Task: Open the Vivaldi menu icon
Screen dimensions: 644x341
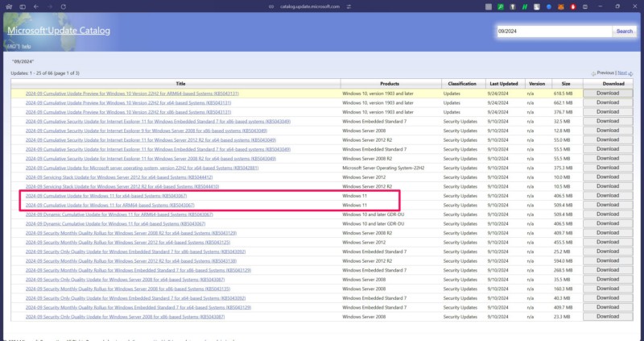Action: coord(7,7)
